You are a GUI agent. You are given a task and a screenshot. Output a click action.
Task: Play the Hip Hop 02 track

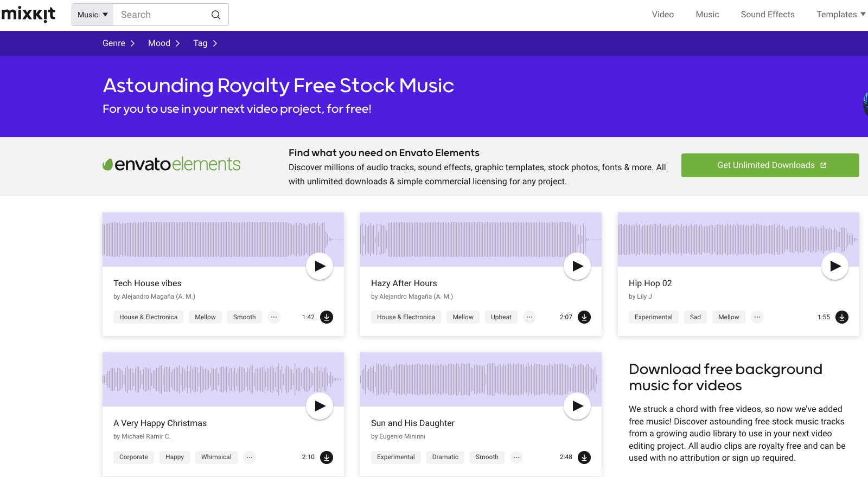click(835, 266)
